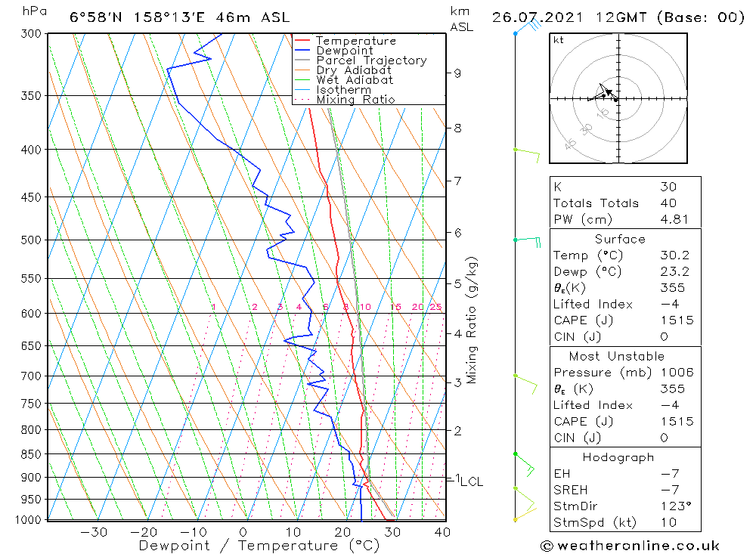Click the hPa unit label
756x554 pixels.
pos(35,11)
